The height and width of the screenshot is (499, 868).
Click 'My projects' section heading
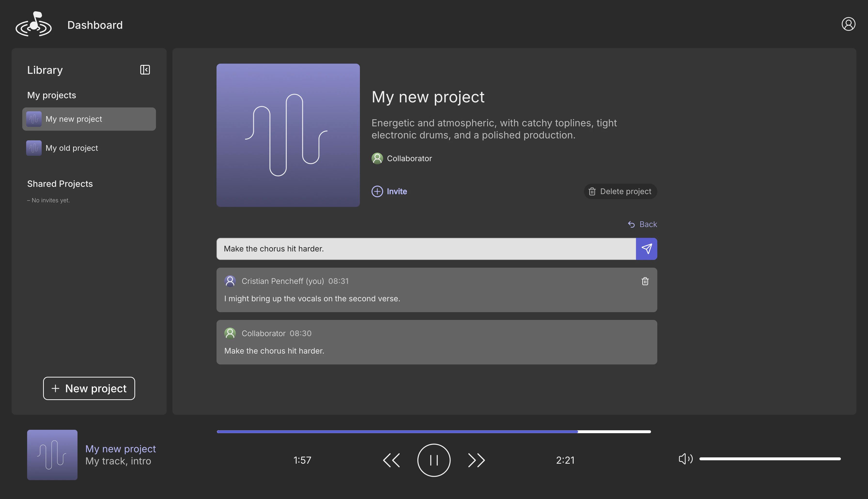[x=51, y=95]
